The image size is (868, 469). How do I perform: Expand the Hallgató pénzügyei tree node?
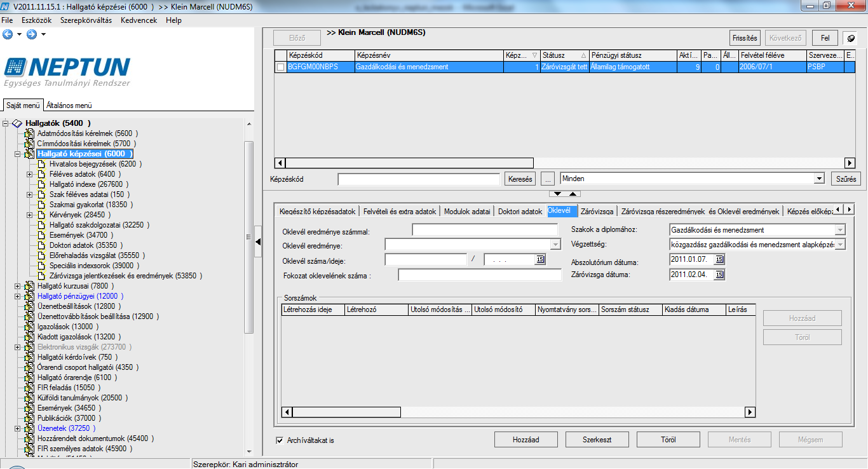coord(18,296)
